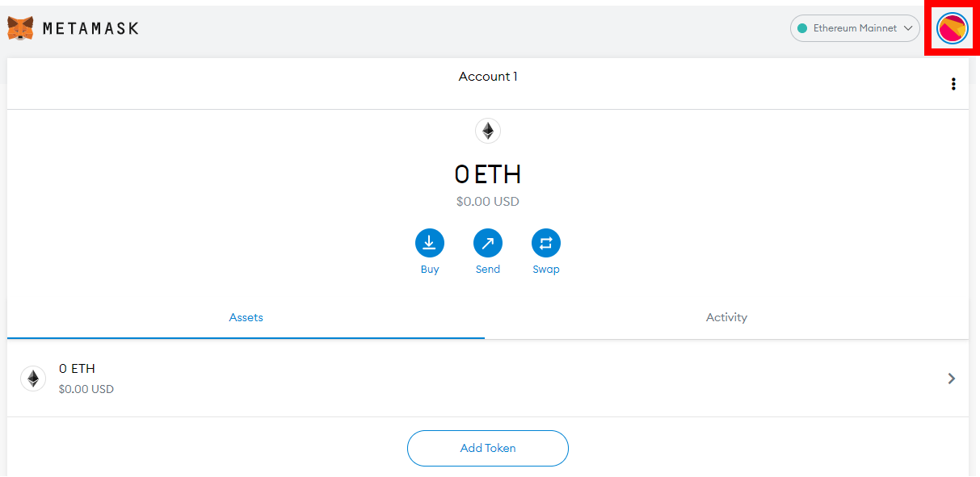This screenshot has width=980, height=477.
Task: Switch to the Activity tab
Action: (726, 318)
